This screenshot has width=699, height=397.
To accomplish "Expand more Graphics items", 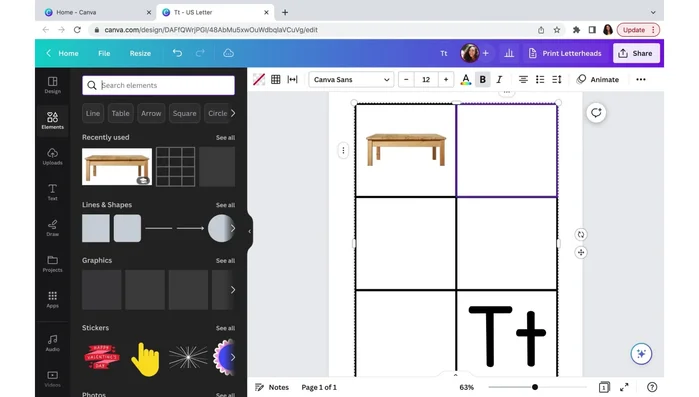I will click(x=232, y=290).
